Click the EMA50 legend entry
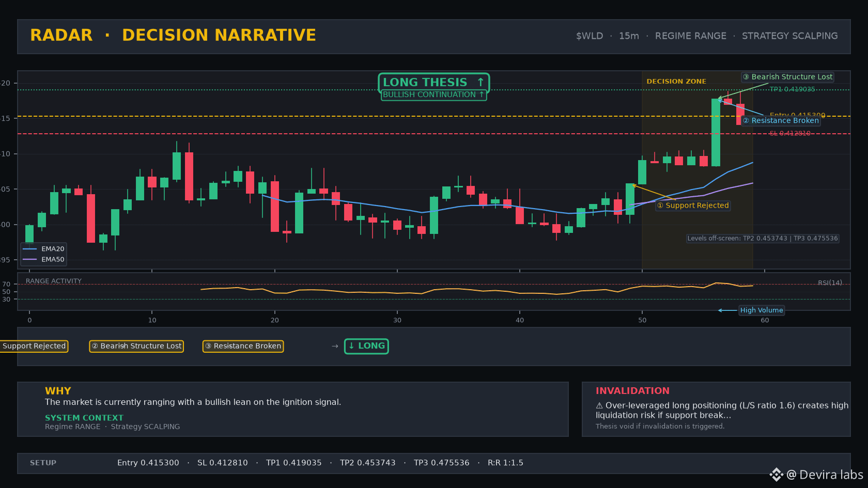The height and width of the screenshot is (488, 868). (44, 260)
